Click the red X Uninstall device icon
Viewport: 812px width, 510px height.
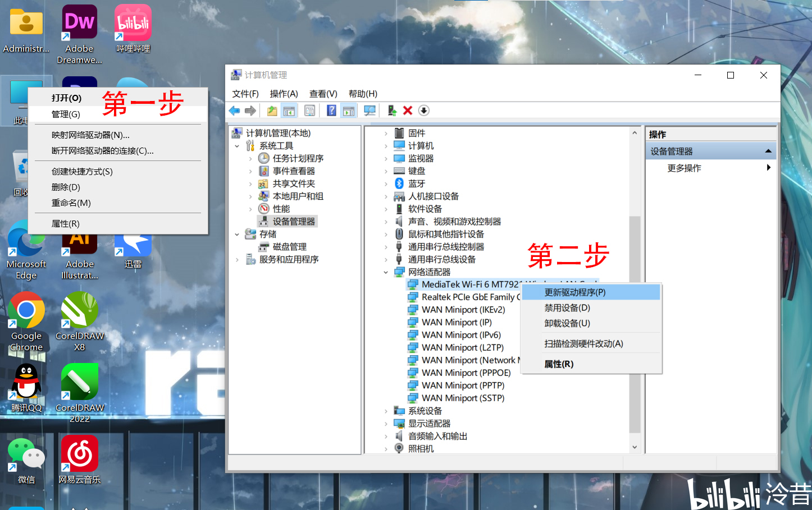pyautogui.click(x=408, y=111)
